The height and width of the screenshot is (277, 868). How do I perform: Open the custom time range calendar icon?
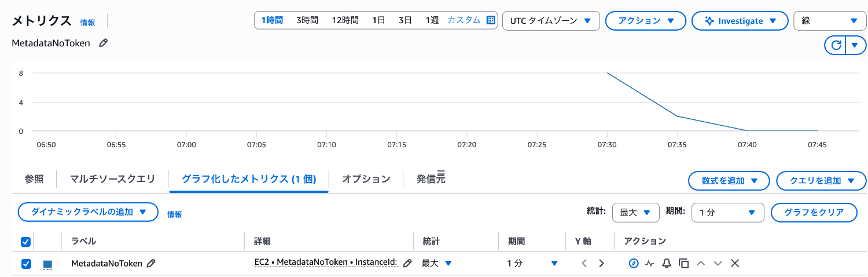pyautogui.click(x=491, y=20)
